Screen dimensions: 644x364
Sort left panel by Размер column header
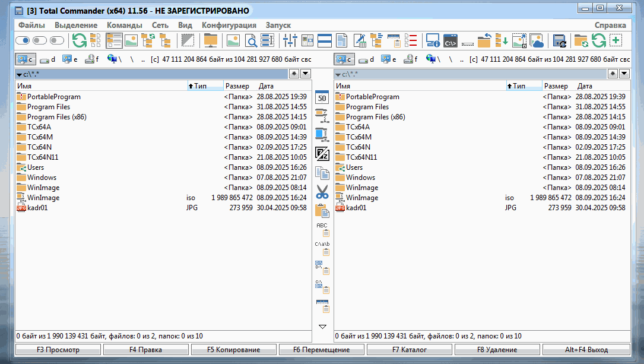pos(237,86)
